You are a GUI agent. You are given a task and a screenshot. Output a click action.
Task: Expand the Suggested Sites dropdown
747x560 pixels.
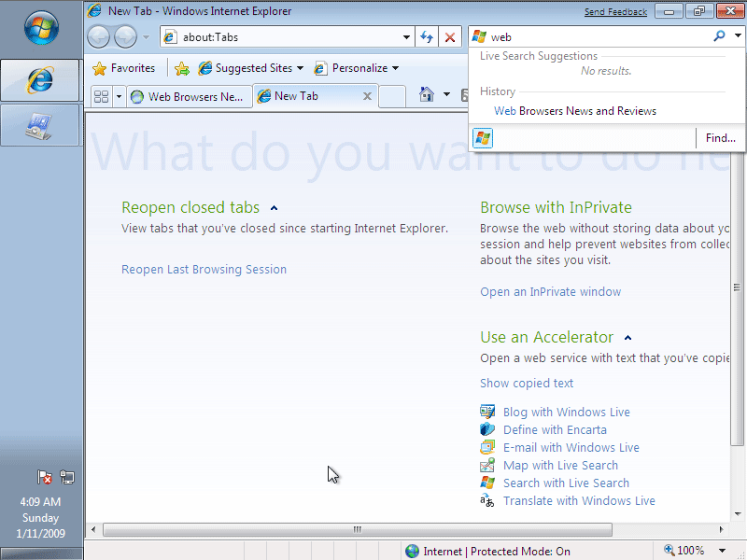tap(300, 68)
